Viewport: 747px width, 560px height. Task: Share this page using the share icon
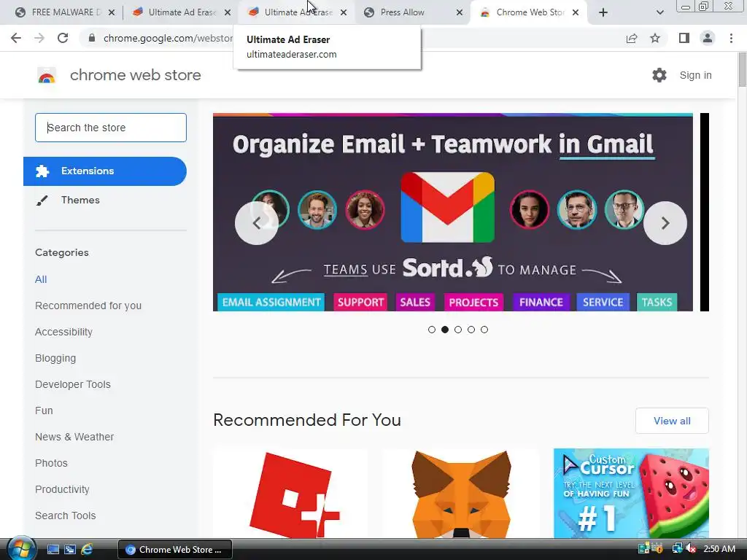[632, 38]
